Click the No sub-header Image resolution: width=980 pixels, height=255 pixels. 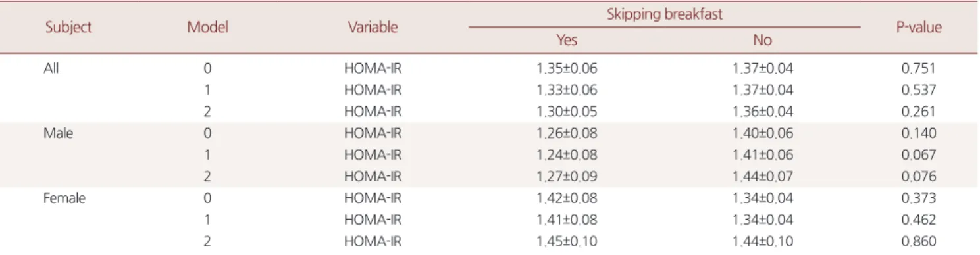pos(762,40)
